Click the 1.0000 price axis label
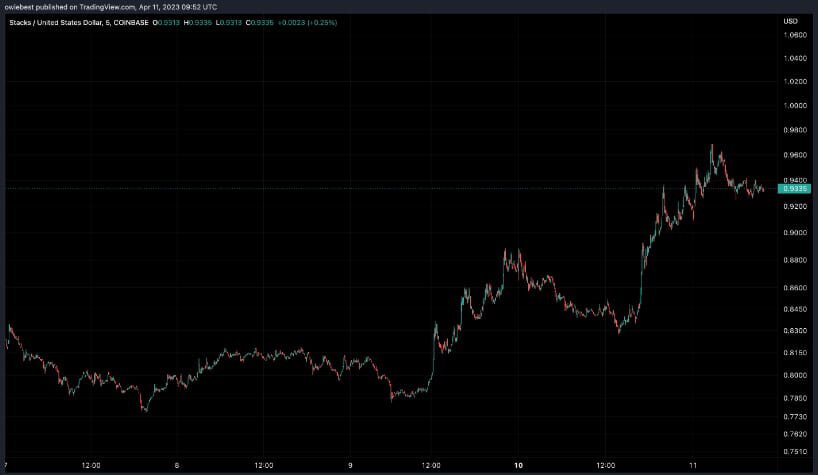The image size is (818, 475). click(795, 106)
